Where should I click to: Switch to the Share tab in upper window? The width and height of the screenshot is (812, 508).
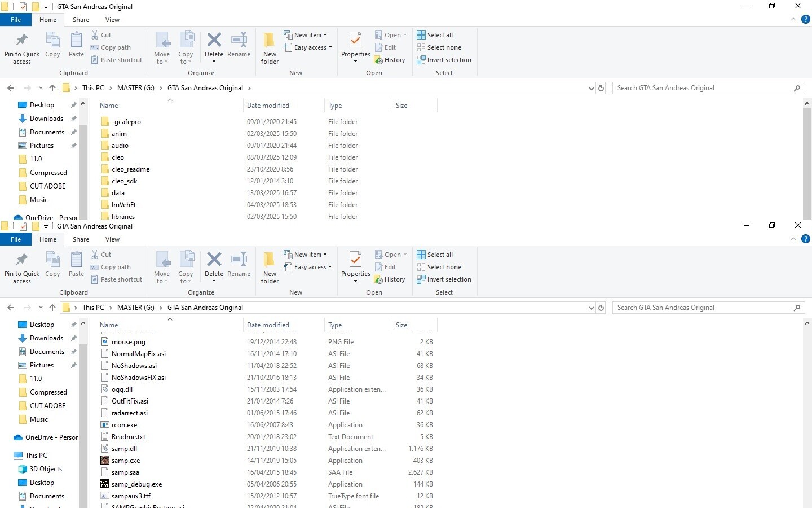[x=81, y=20]
